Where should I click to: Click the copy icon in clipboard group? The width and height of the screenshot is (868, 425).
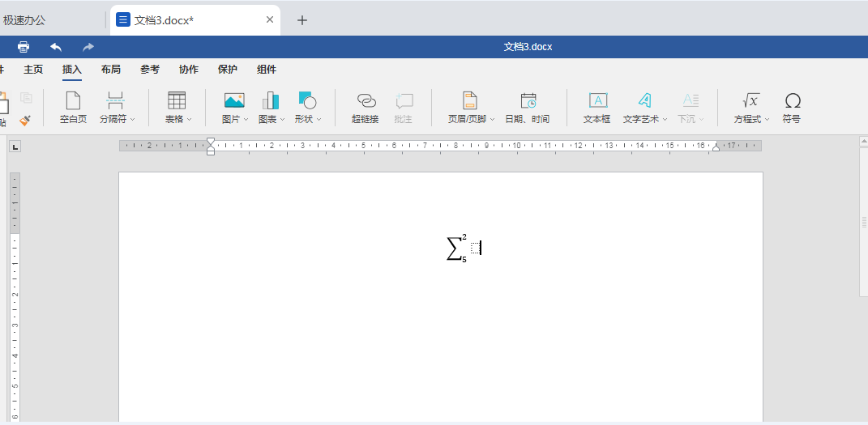pyautogui.click(x=26, y=98)
